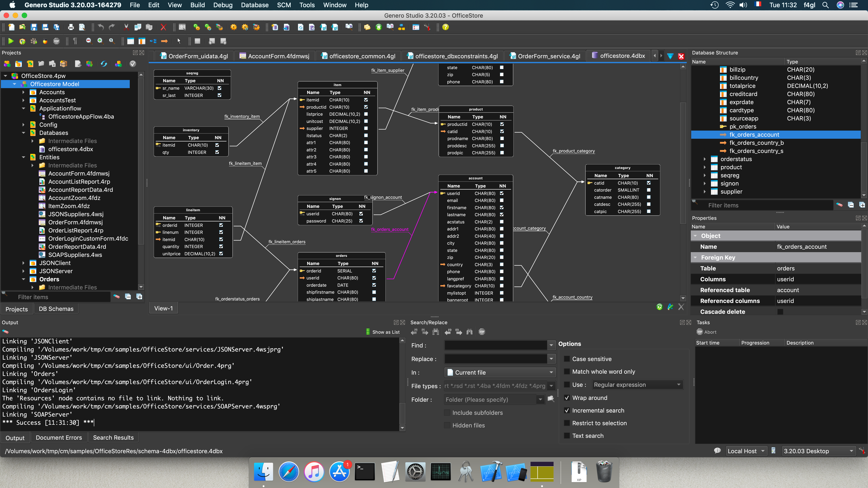The height and width of the screenshot is (488, 868).
Task: Open the SCM menu
Action: [284, 5]
